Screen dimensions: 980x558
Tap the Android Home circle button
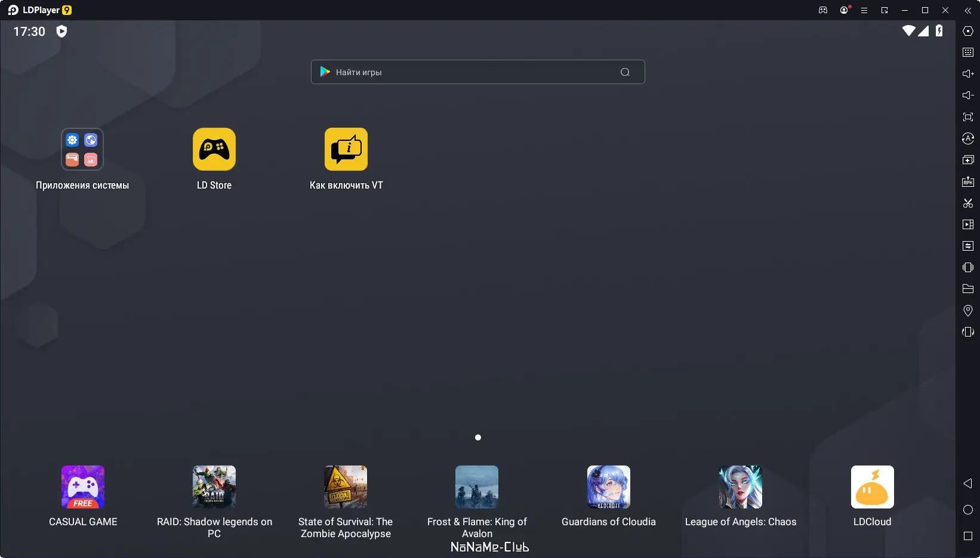[x=968, y=510]
